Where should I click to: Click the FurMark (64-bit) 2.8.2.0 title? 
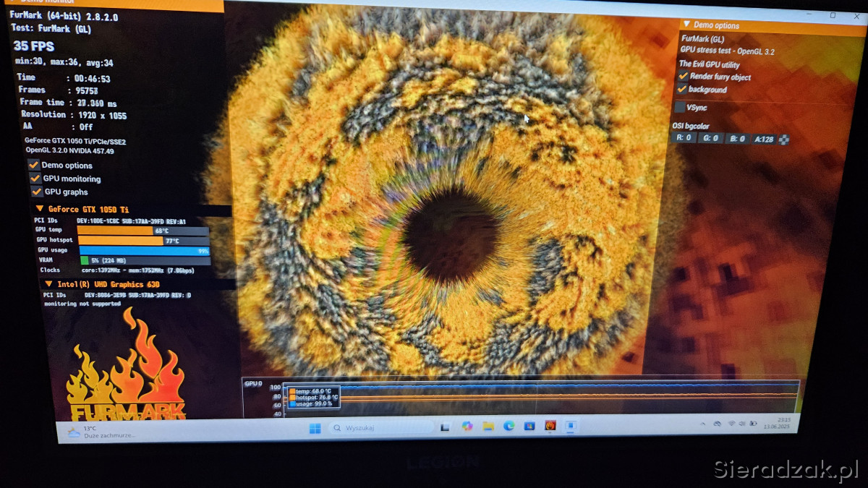point(64,16)
